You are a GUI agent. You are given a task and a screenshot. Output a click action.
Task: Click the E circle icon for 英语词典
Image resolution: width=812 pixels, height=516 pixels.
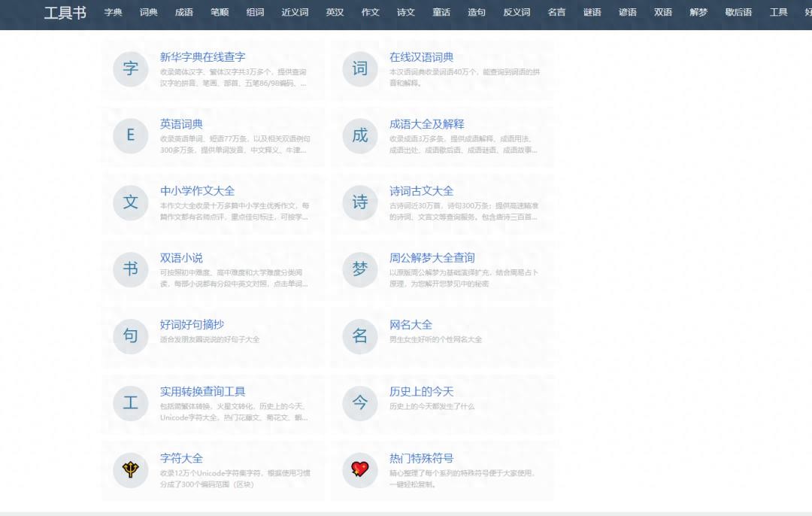point(130,136)
